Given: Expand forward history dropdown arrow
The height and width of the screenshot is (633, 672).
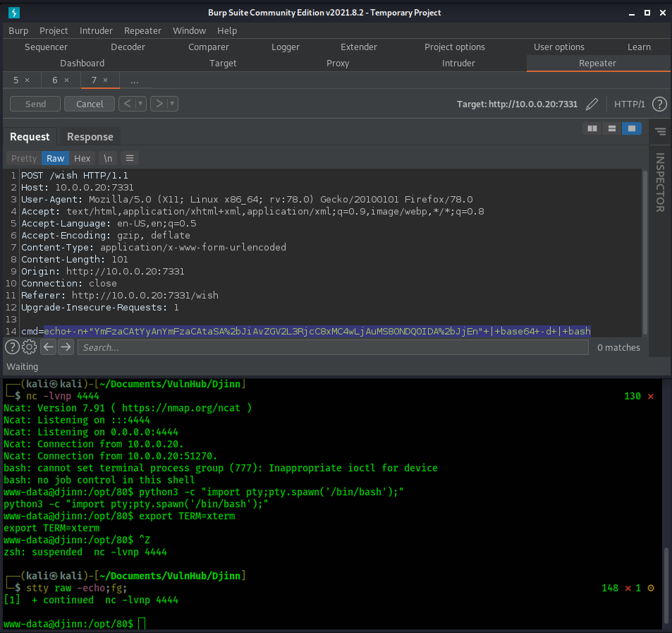Looking at the screenshot, I should click(x=172, y=104).
